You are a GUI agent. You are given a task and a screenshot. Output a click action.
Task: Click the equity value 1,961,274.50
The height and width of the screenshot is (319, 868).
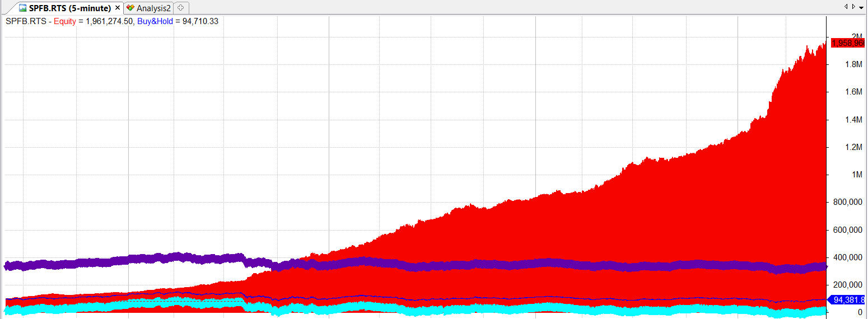[x=109, y=22]
